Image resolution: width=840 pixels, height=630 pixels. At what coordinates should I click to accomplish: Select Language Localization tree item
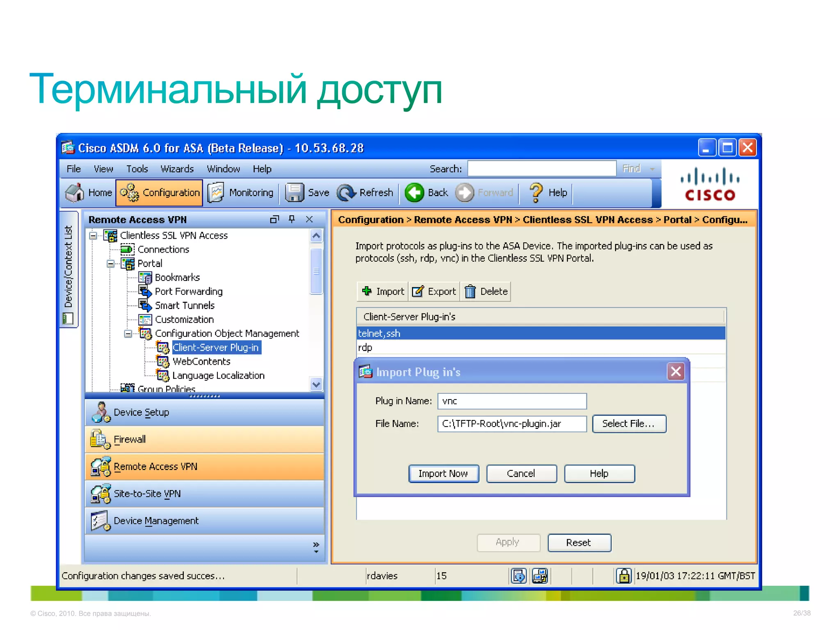pyautogui.click(x=218, y=376)
